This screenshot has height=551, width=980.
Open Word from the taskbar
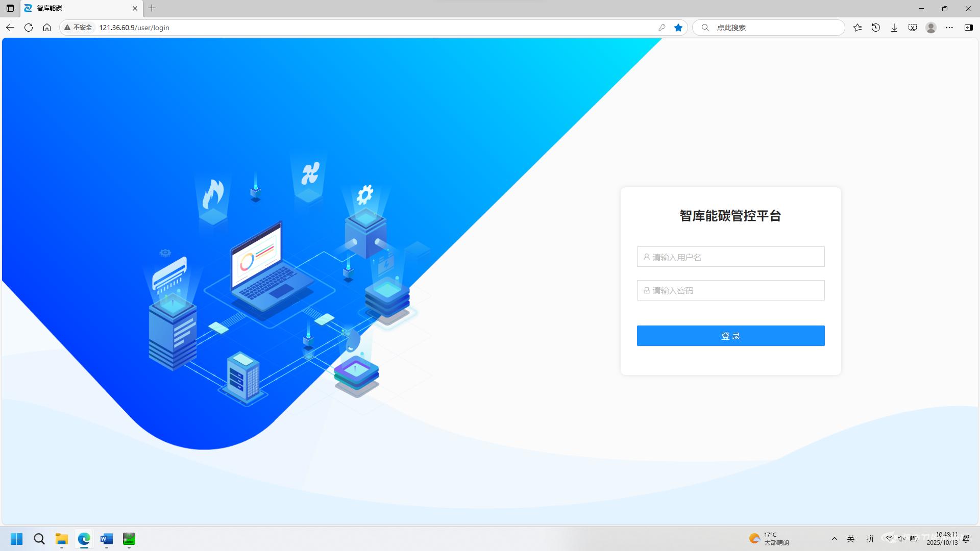click(x=107, y=539)
